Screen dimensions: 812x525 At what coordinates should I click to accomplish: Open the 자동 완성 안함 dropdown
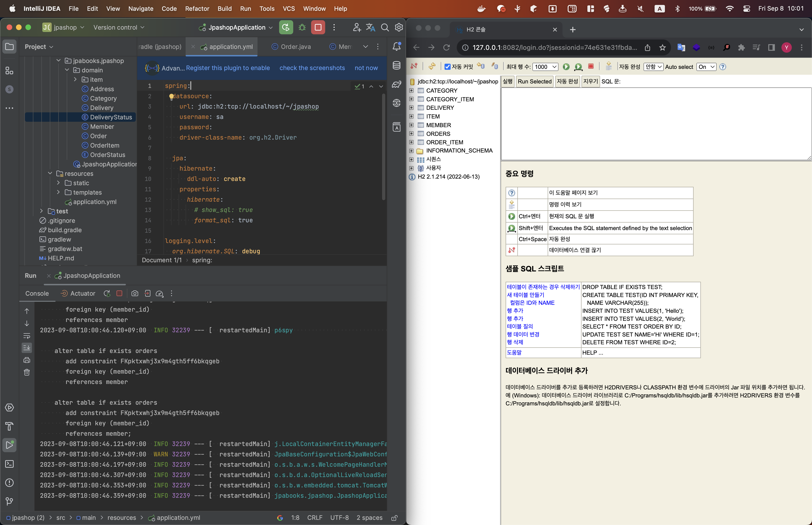click(653, 67)
